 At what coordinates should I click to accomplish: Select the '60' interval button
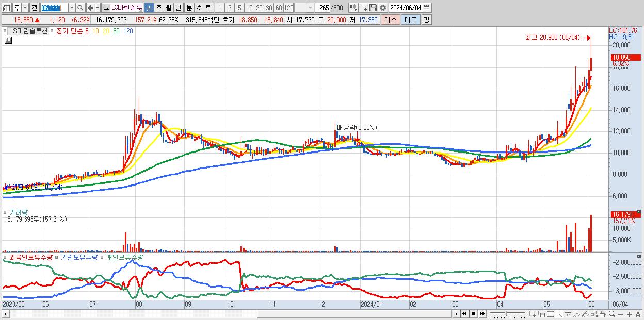click(279, 8)
